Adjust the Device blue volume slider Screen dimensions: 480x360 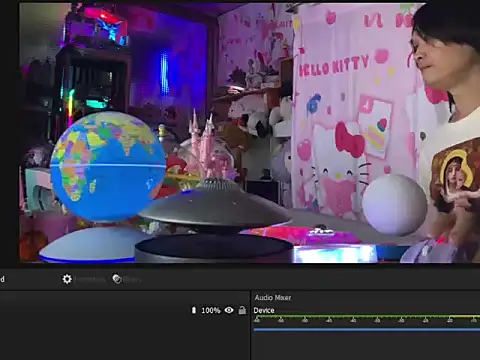[x=367, y=330]
